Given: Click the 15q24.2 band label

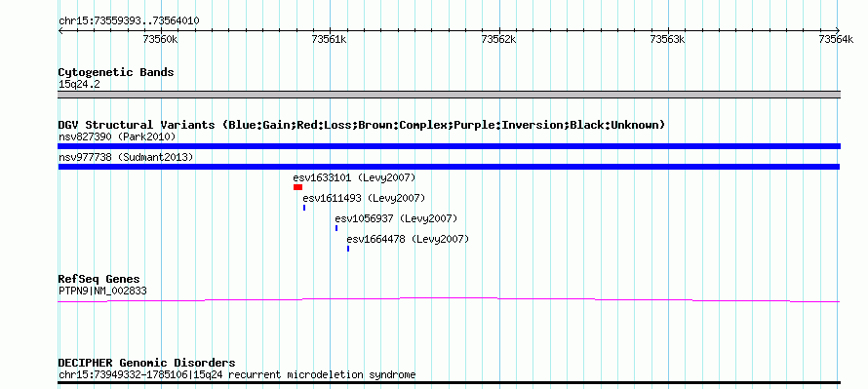Looking at the screenshot, I should click(x=79, y=85).
